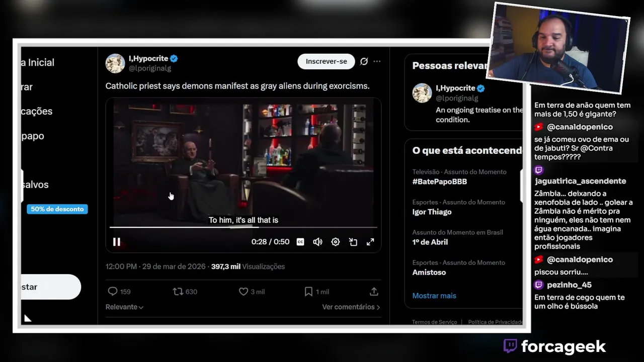Toggle closed captions on the video

pos(300,242)
